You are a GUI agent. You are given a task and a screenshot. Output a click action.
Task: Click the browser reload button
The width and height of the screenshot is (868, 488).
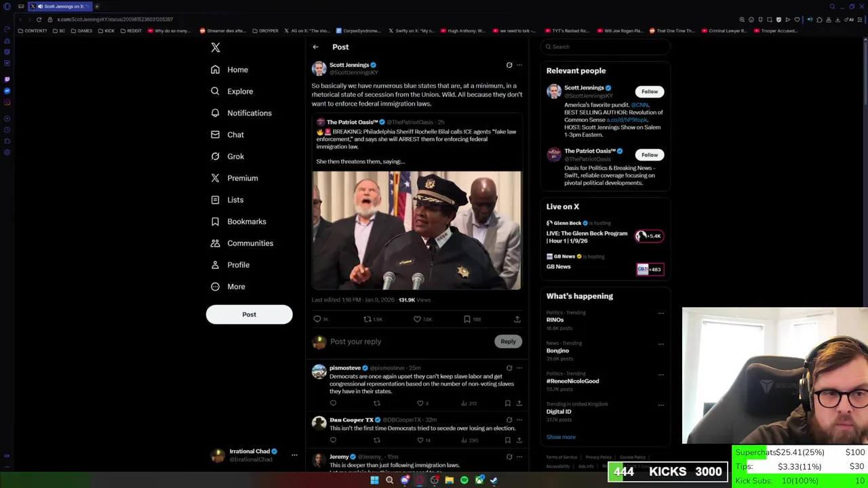39,20
